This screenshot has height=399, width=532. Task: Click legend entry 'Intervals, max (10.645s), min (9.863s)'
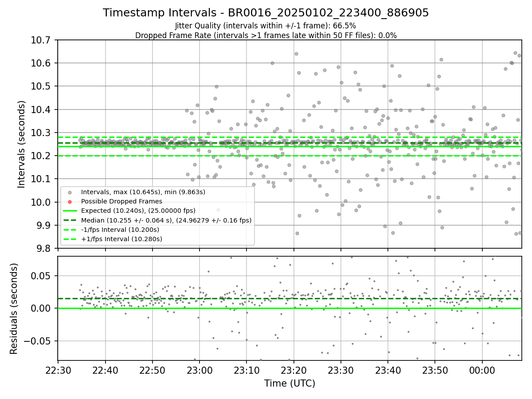click(x=143, y=192)
